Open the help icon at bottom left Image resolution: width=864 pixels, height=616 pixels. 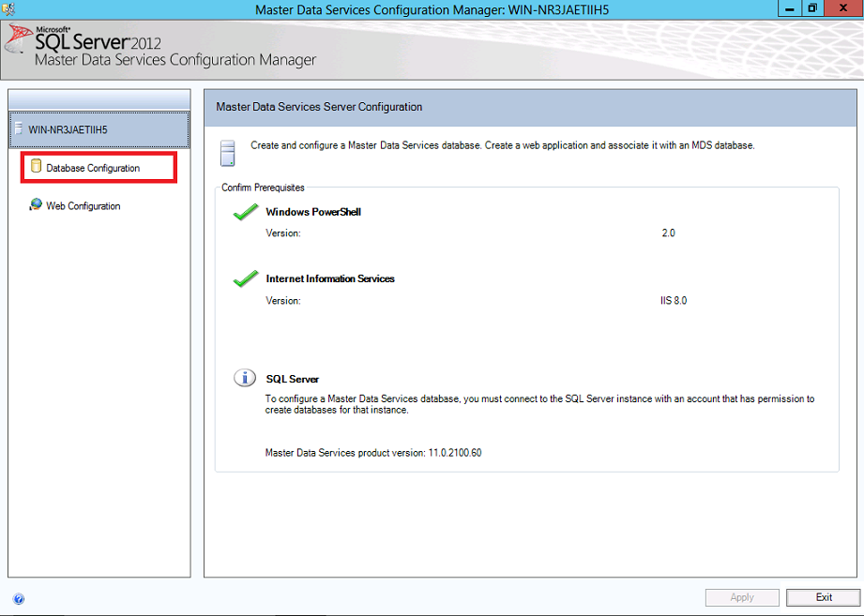coord(18,599)
